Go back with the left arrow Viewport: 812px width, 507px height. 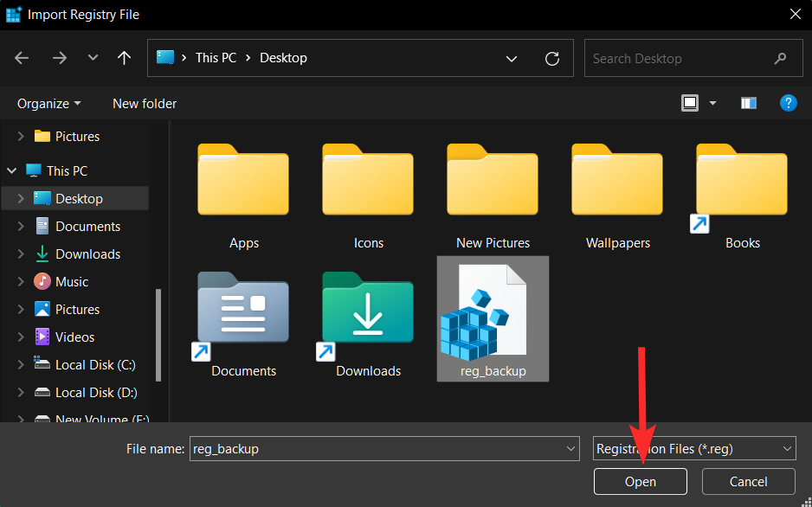tap(22, 58)
